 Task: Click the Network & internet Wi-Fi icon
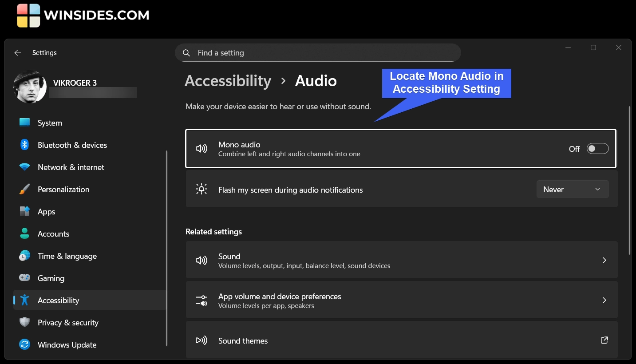(x=24, y=167)
